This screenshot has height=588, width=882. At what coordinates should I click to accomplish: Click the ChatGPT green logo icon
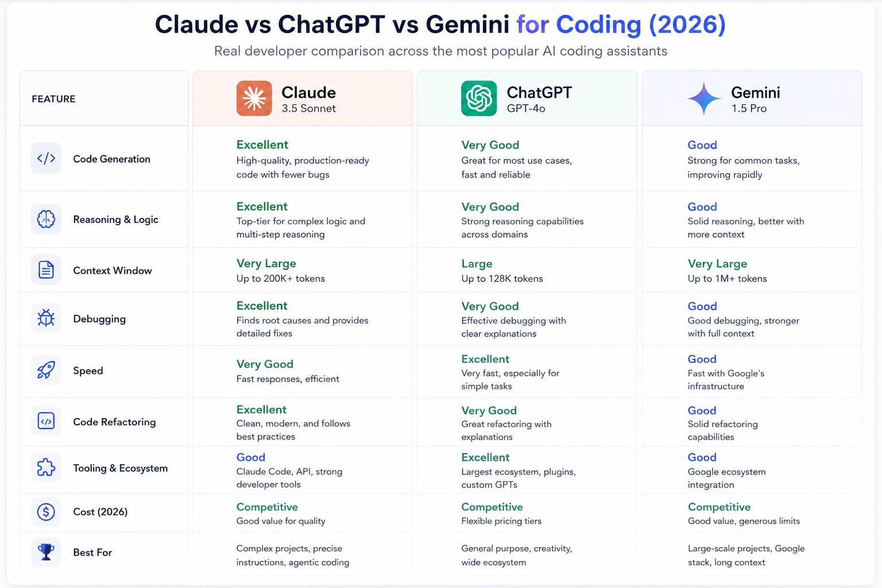pyautogui.click(x=479, y=98)
